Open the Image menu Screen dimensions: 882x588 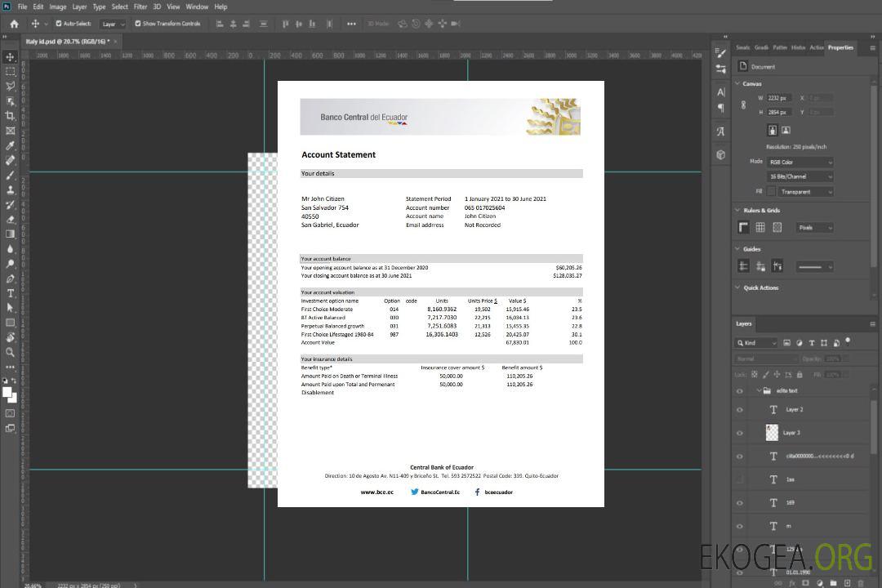coord(57,7)
